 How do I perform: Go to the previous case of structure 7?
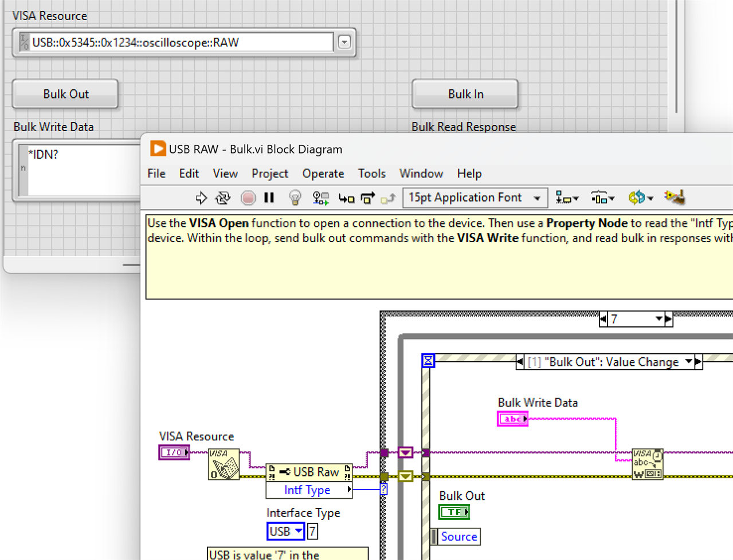point(603,319)
